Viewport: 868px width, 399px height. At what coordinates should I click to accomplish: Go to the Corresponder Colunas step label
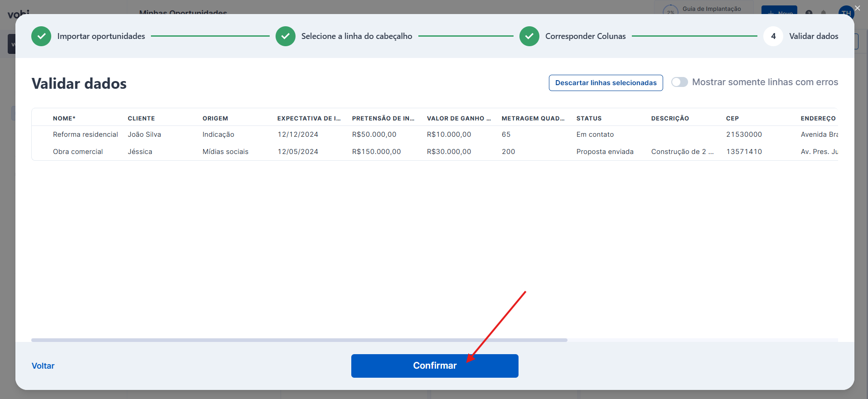click(x=585, y=36)
